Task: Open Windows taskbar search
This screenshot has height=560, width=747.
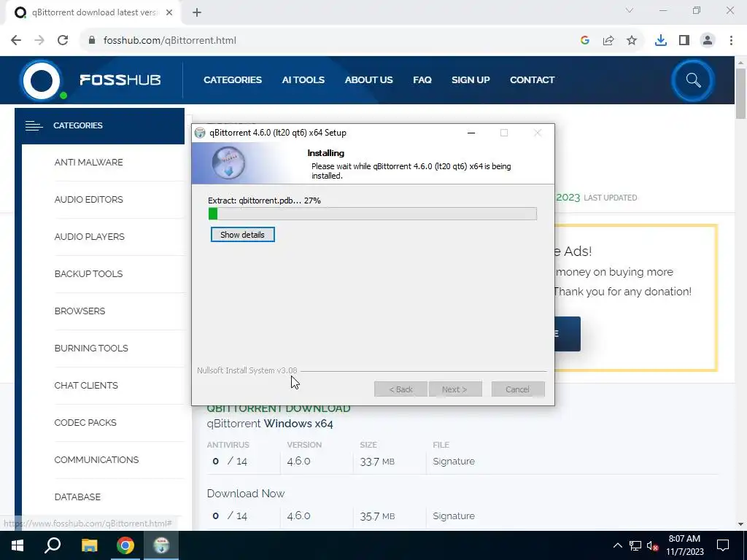Action: pos(53,545)
